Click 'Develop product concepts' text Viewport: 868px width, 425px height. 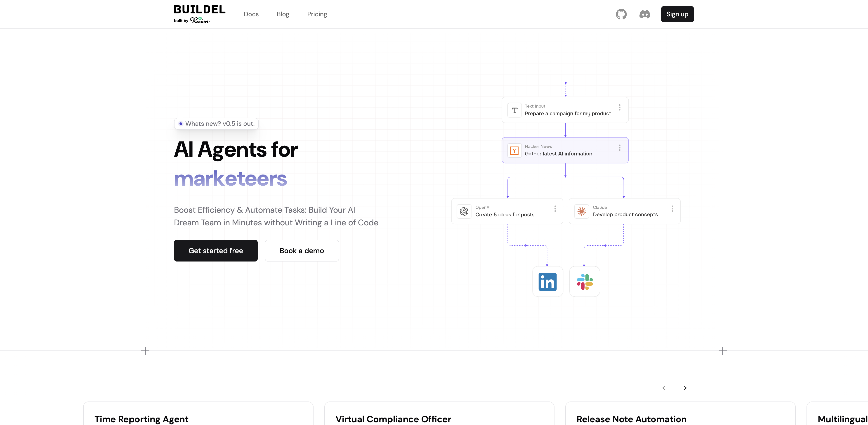625,214
